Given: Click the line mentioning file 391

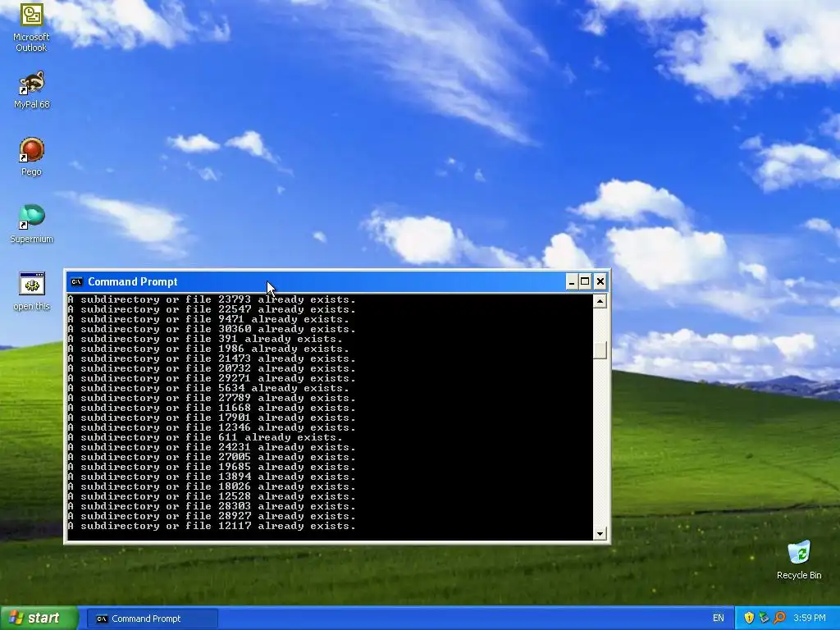Looking at the screenshot, I should click(205, 339).
